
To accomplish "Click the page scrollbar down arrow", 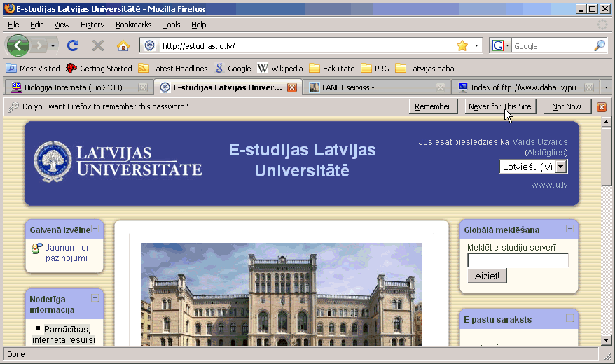I will point(606,340).
